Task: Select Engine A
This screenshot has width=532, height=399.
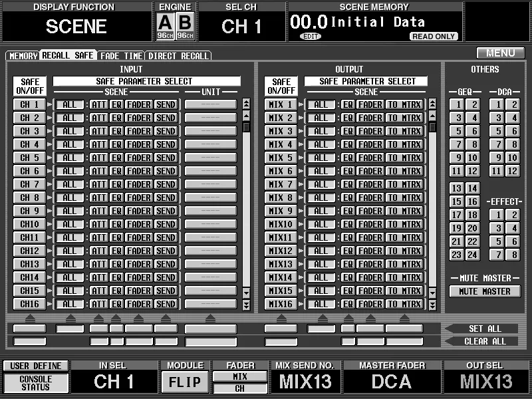Action: coord(165,27)
